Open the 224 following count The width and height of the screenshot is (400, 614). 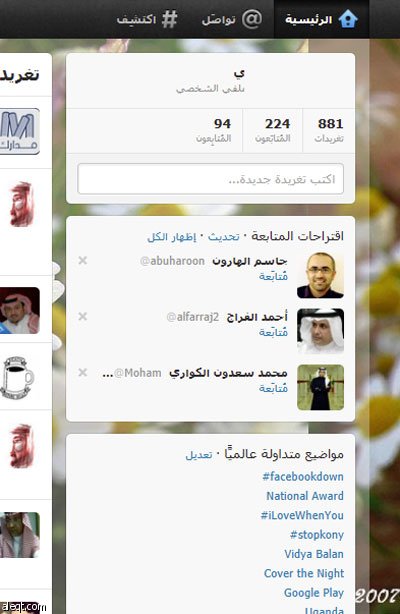pyautogui.click(x=273, y=130)
